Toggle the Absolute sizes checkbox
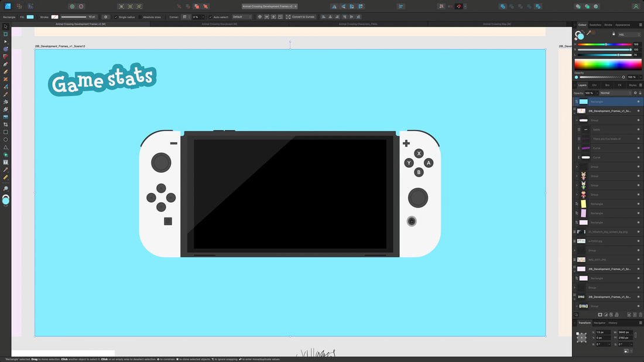The image size is (644, 362). (140, 17)
